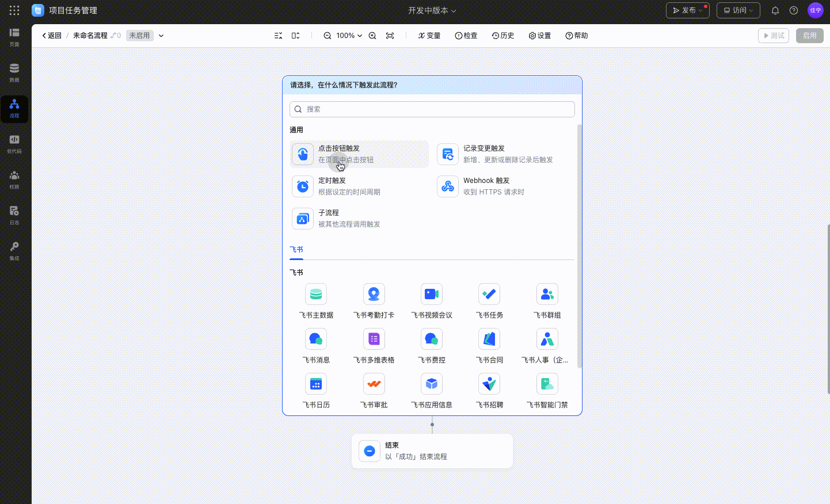Image resolution: width=830 pixels, height=504 pixels.
Task: Choose the 飞书消息 trigger icon
Action: tap(316, 339)
